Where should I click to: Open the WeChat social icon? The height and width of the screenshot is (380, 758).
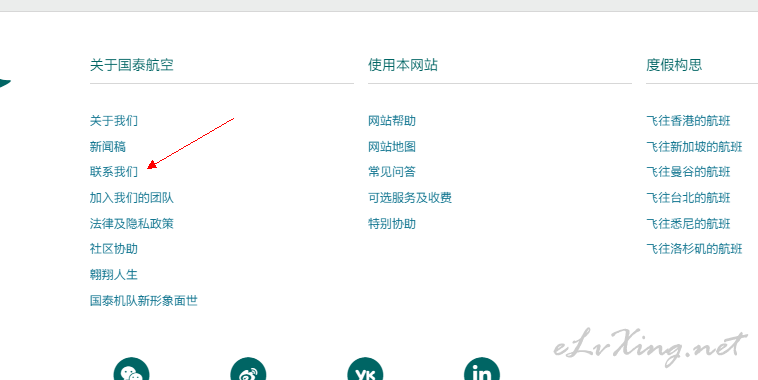[x=131, y=370]
